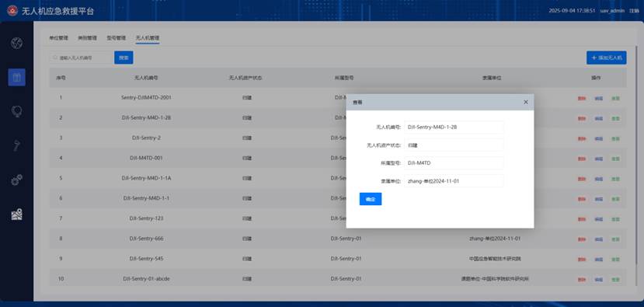The width and height of the screenshot is (644, 307).
Task: Edit row DJI-Sentry-2
Action: (x=599, y=138)
